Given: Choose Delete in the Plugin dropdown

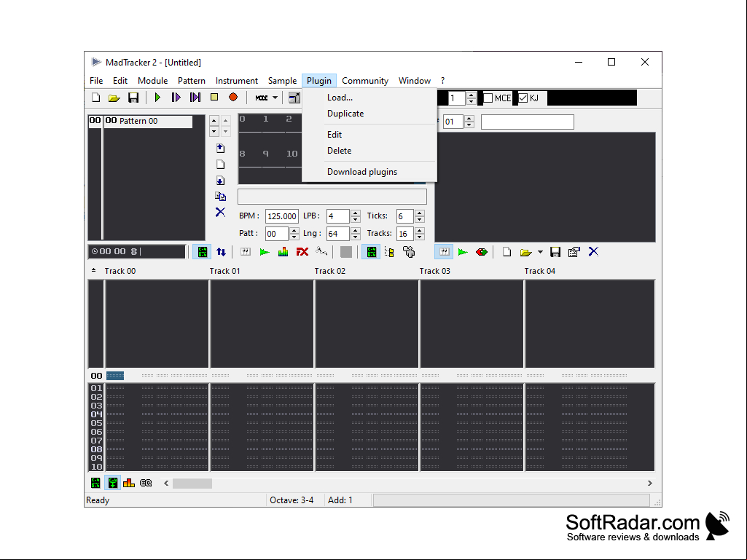Looking at the screenshot, I should (x=339, y=151).
